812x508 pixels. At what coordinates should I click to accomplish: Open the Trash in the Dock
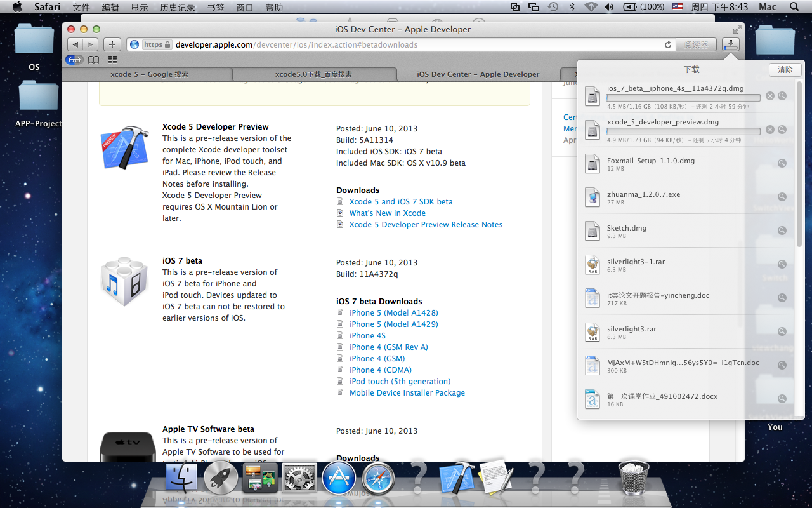pyautogui.click(x=634, y=478)
